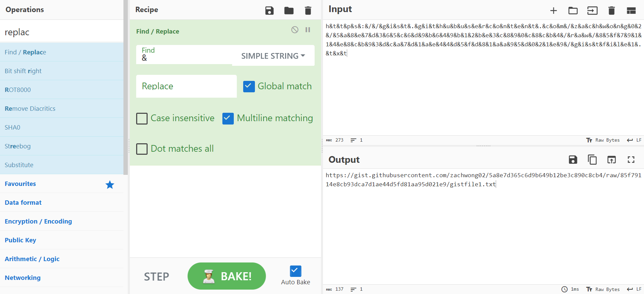Change the output LF end-of-line sequence
Image resolution: width=644 pixels, height=294 pixels.
point(634,289)
